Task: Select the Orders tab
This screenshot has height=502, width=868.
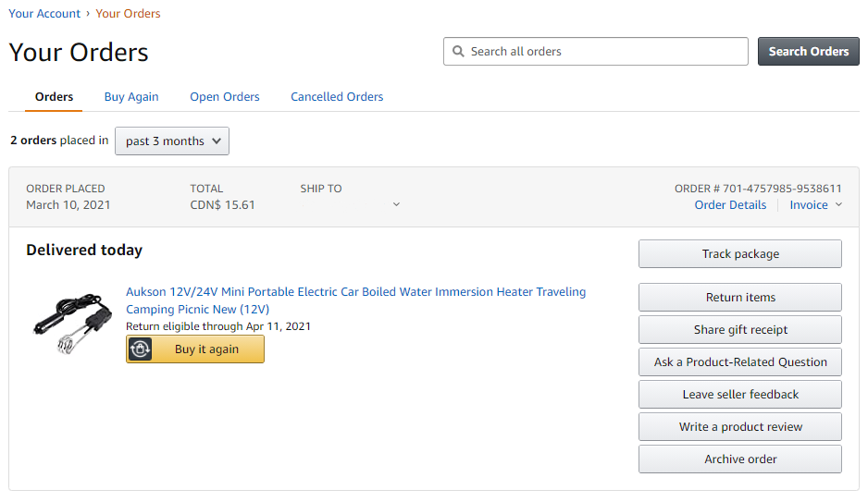Action: pos(55,97)
